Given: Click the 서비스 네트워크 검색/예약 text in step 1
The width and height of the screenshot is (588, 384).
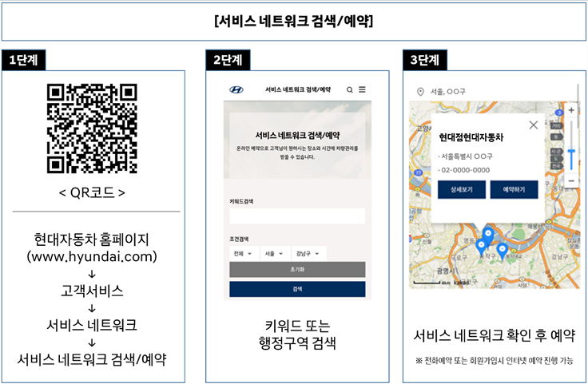Looking at the screenshot, I should pyautogui.click(x=92, y=359).
